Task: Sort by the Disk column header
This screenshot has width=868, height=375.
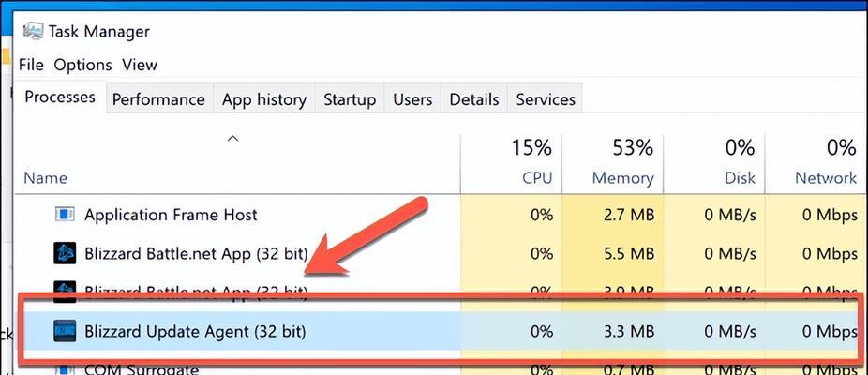Action: (714, 163)
